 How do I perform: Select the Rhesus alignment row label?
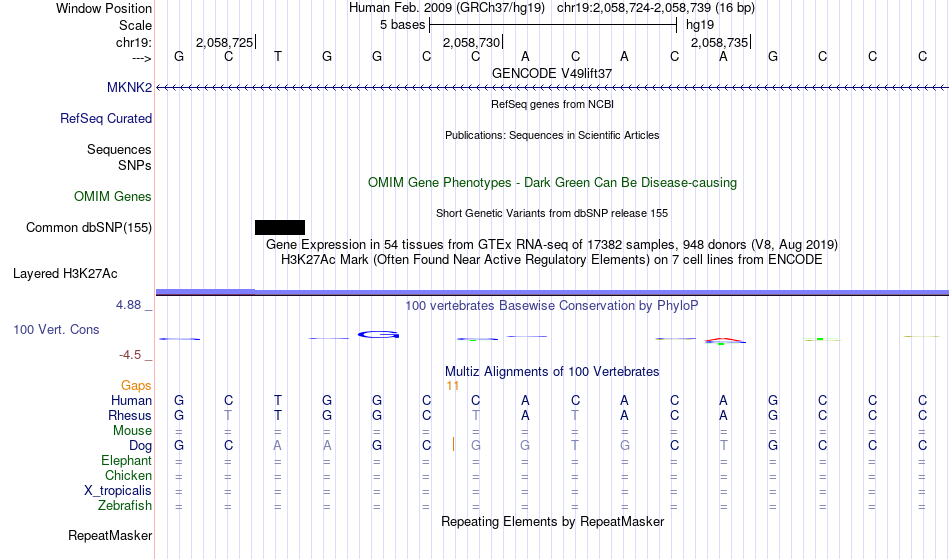pos(130,415)
